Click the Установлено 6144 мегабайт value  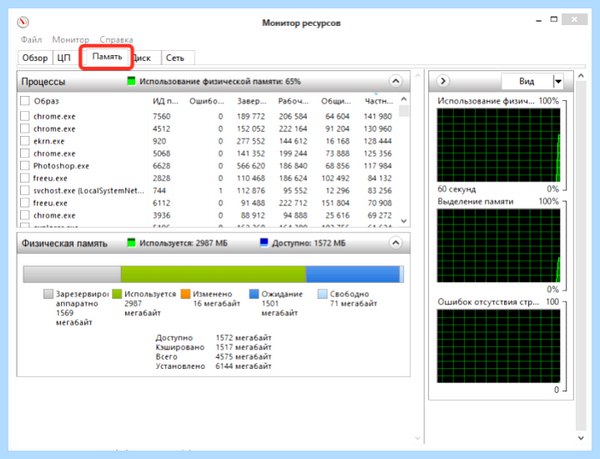click(x=243, y=366)
